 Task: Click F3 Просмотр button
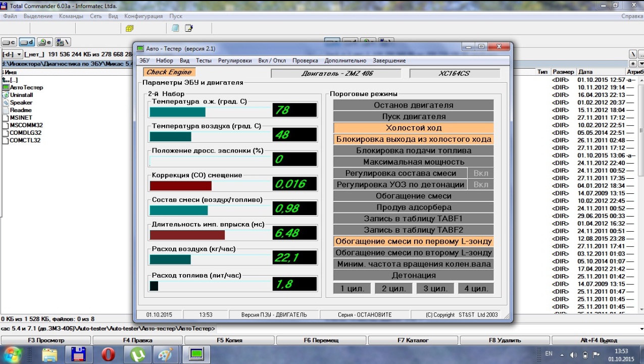click(x=46, y=340)
